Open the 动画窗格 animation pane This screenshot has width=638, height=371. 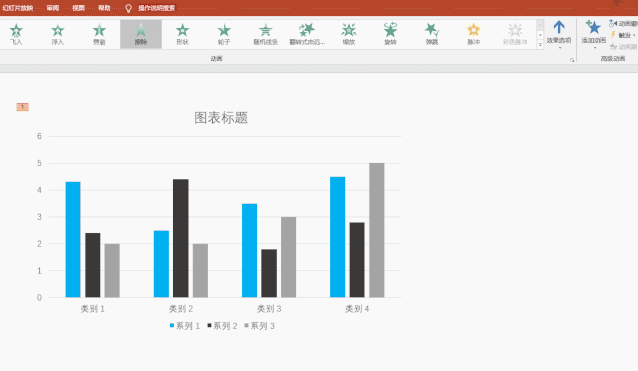coord(623,24)
